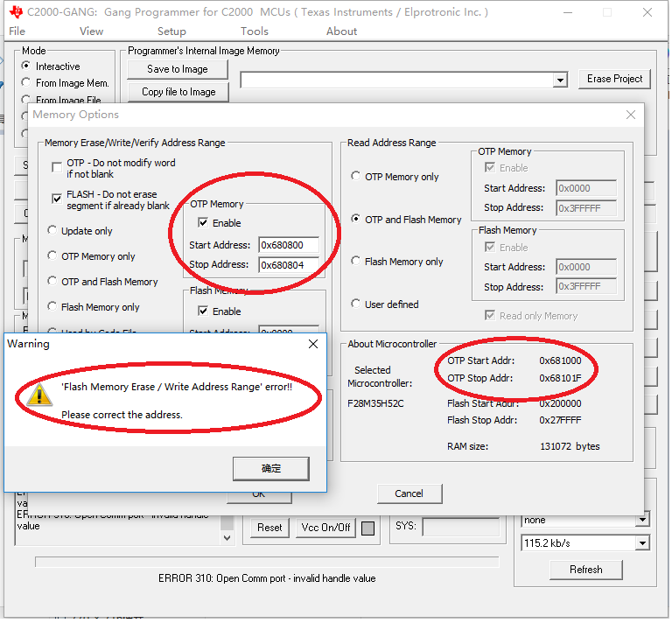Screen dimensions: 672x623
Task: Expand the image memory project dropdown
Action: [x=560, y=80]
